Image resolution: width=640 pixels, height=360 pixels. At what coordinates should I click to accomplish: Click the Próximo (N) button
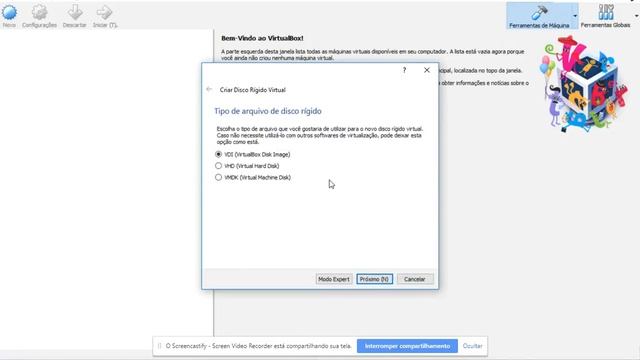374,279
